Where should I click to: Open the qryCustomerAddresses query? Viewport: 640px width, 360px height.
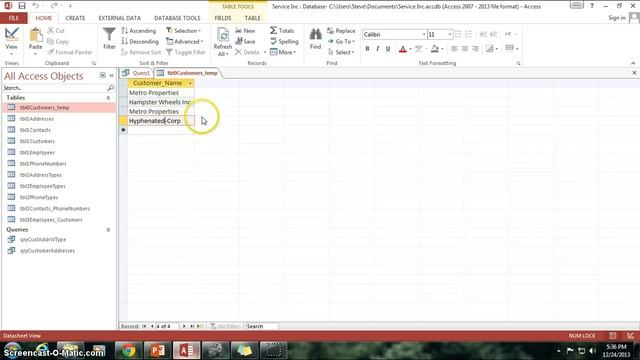(47, 251)
